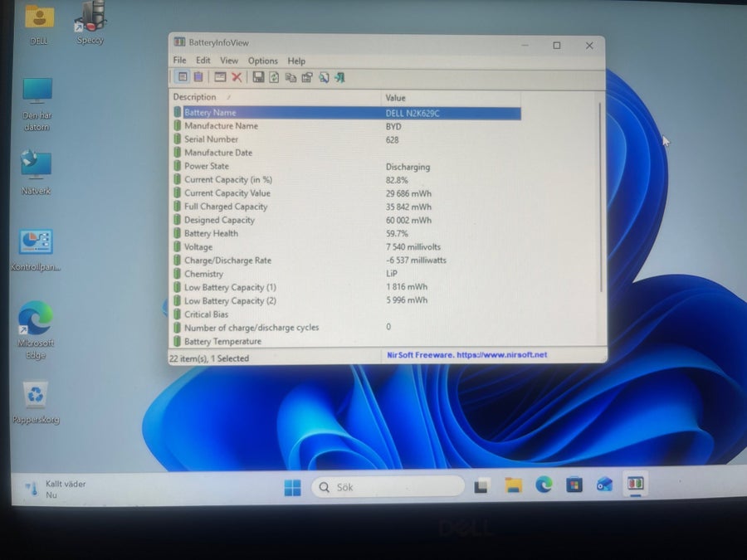This screenshot has height=560, width=747.
Task: Select the Nätverk desktop icon
Action: 37,173
